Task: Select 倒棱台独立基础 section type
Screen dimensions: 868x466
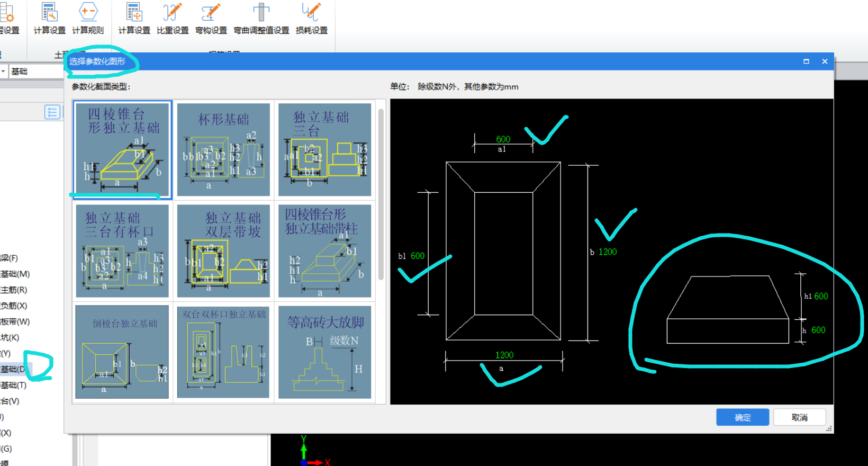Action: tap(122, 352)
